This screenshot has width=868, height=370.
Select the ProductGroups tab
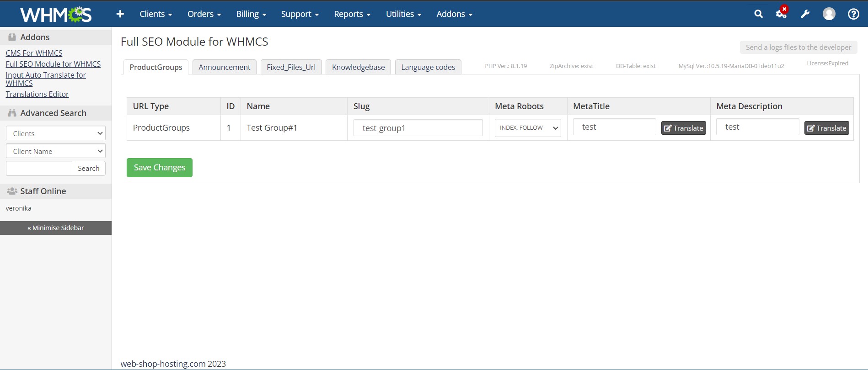click(156, 67)
